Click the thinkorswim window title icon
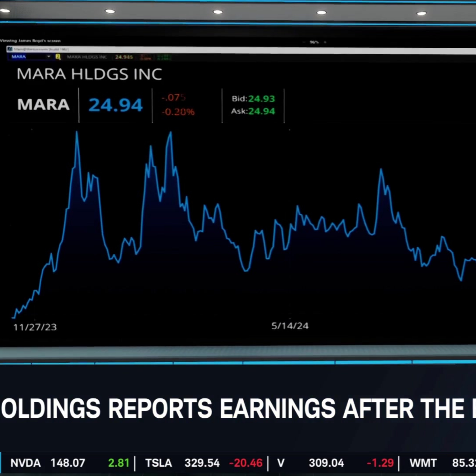 click(x=10, y=49)
